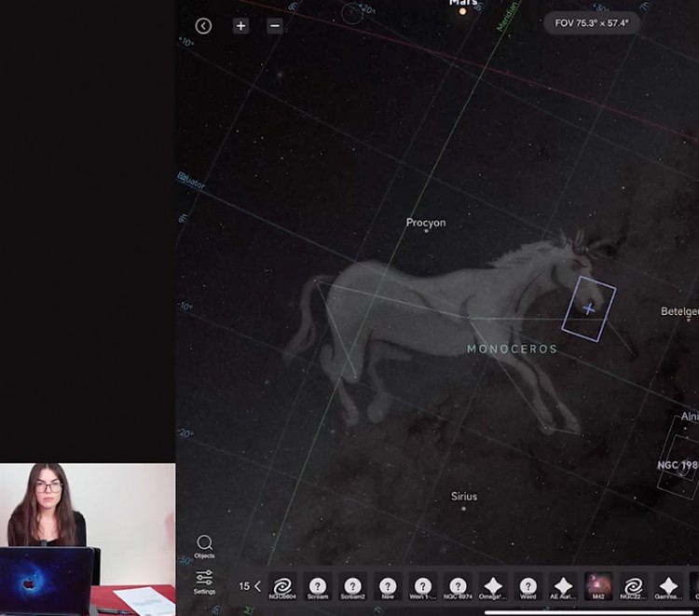This screenshot has width=699, height=616.
Task: Choose Scream2 from the object list
Action: point(352,586)
